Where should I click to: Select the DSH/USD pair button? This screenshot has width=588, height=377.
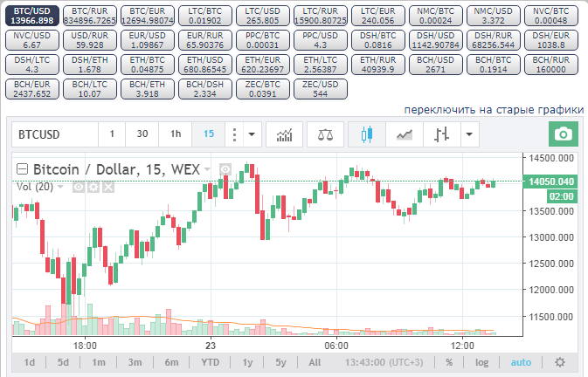click(x=436, y=40)
